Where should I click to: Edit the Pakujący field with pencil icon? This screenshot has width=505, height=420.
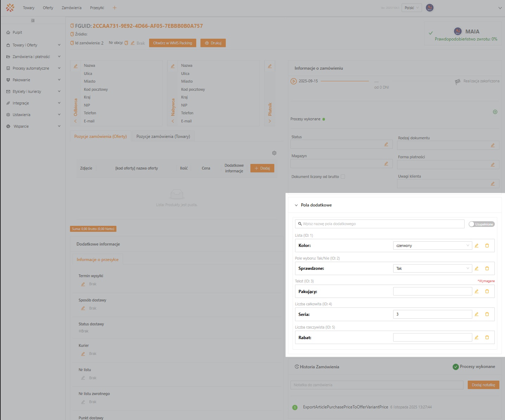coord(477,291)
